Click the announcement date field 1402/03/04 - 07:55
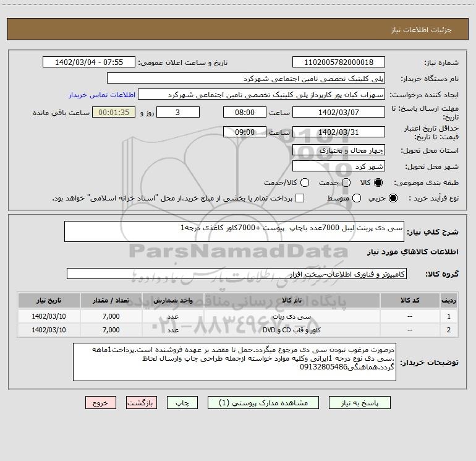 point(89,62)
